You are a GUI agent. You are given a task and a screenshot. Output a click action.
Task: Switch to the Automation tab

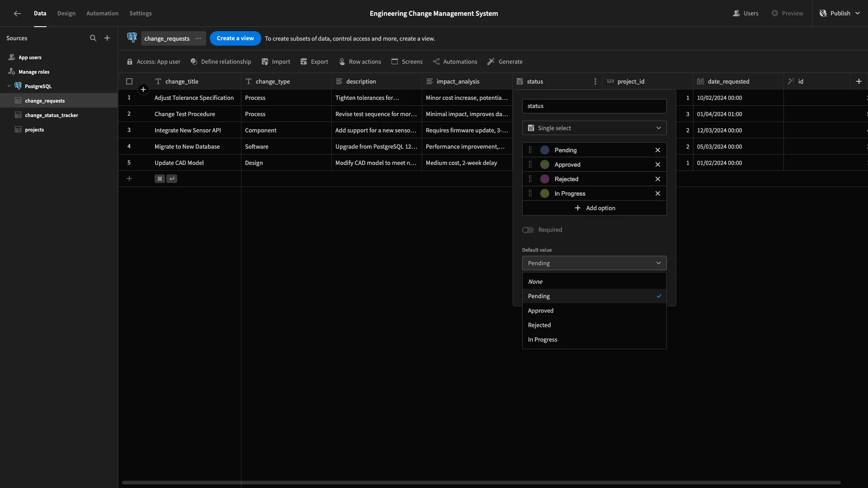click(102, 14)
